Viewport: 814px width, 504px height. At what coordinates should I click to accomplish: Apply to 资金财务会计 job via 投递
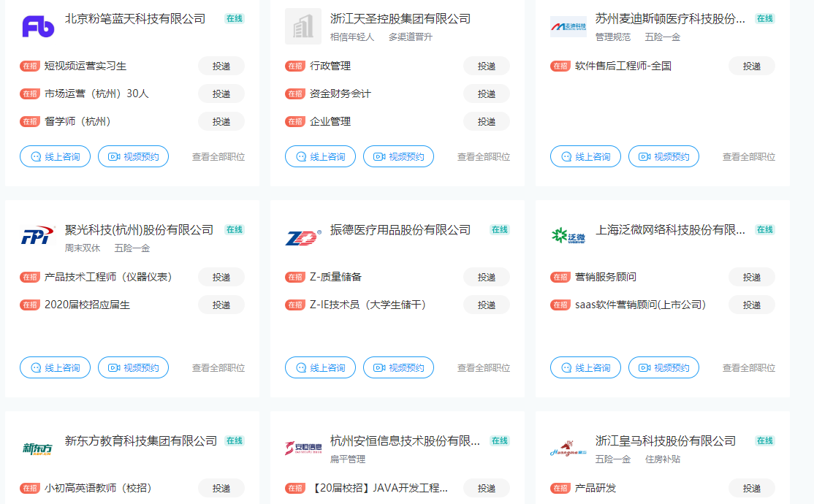pyautogui.click(x=487, y=93)
